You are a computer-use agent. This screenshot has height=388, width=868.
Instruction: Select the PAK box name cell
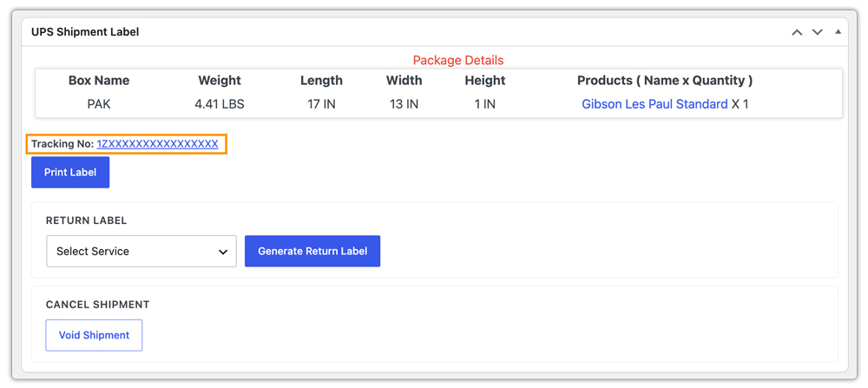tap(99, 104)
